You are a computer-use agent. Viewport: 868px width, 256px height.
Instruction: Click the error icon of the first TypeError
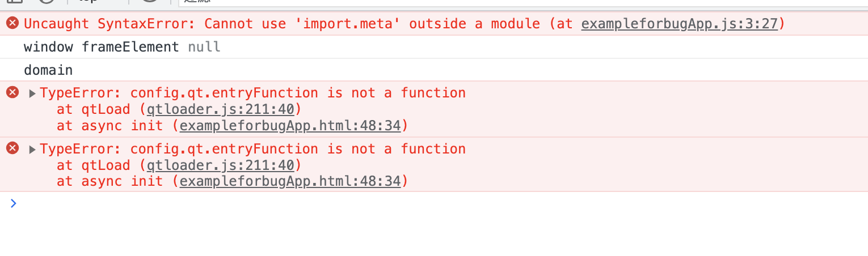click(x=12, y=92)
